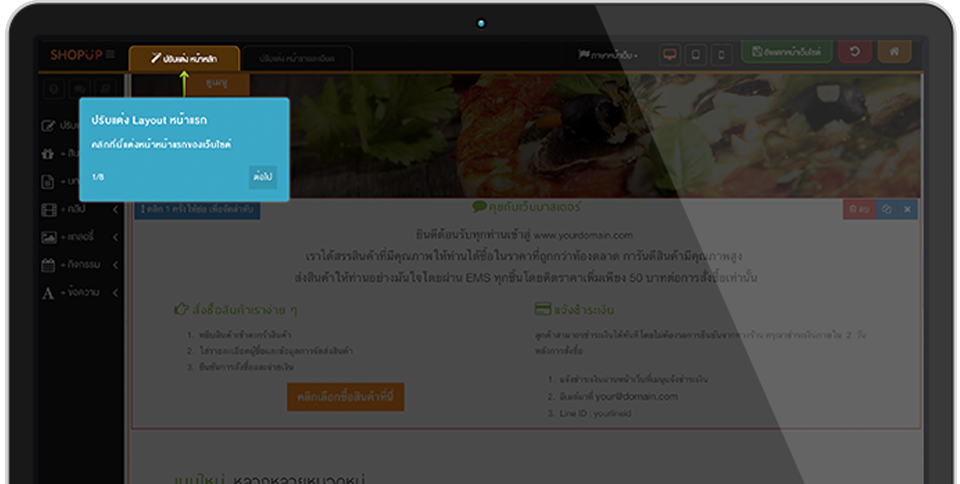The image size is (960, 484).
Task: Click the image gallery icon in the sidebar
Action: coord(48,237)
